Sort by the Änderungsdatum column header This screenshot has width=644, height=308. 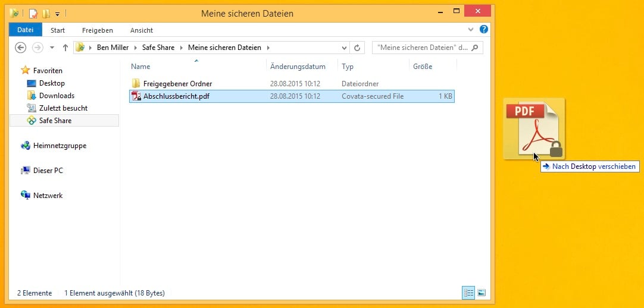[x=298, y=67]
